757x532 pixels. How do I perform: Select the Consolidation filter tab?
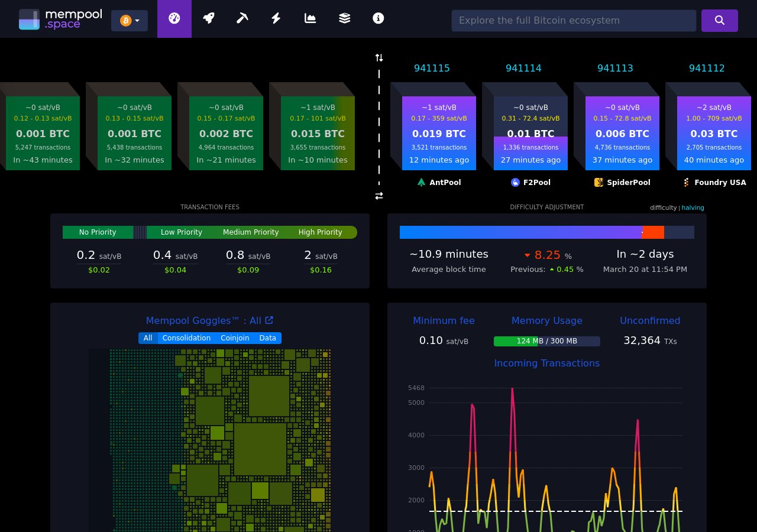tap(186, 338)
